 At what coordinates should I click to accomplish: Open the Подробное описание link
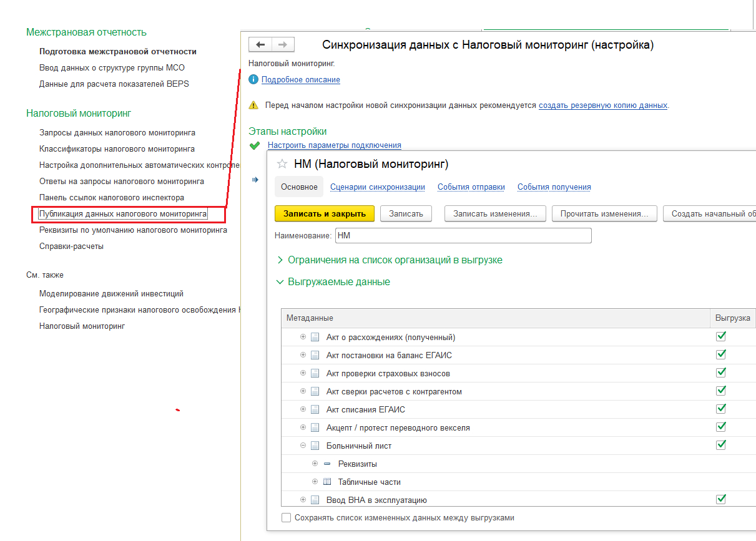pos(301,79)
